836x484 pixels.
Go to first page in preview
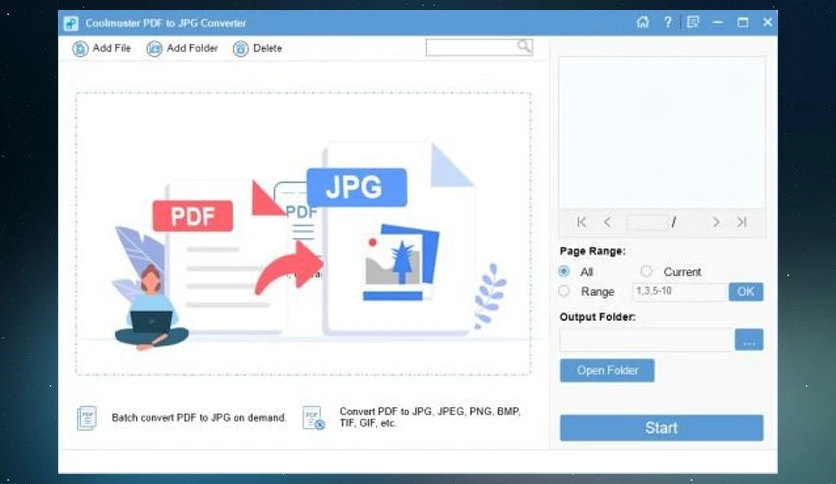coord(582,222)
